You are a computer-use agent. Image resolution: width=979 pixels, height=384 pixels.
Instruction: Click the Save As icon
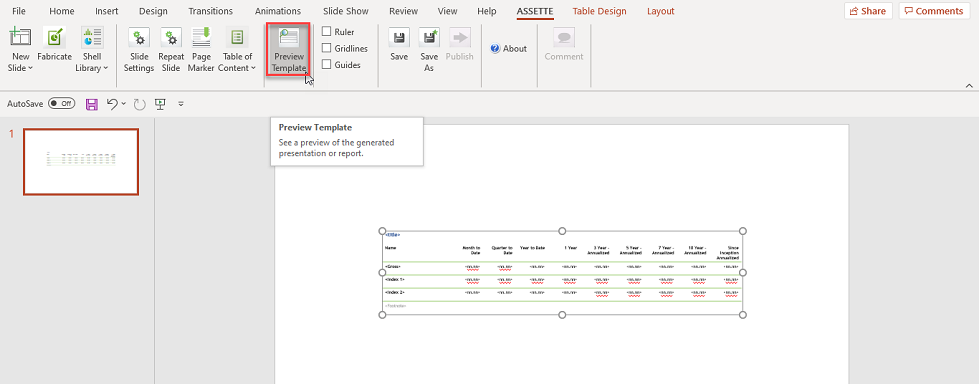click(429, 37)
